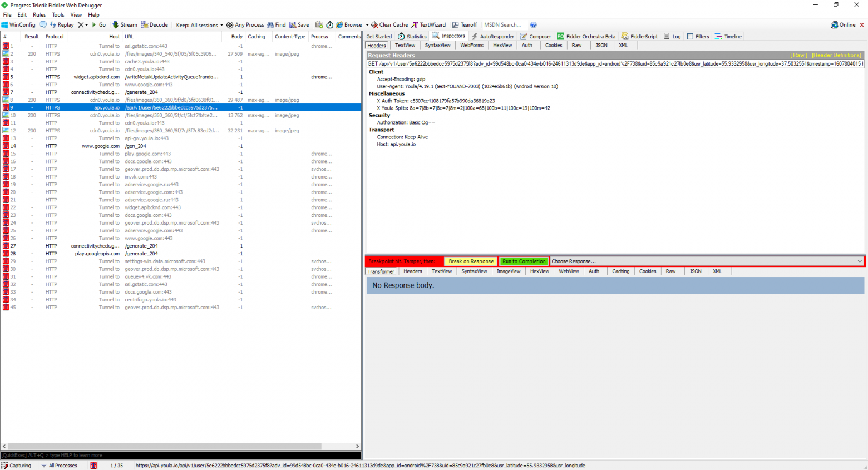Viewport: 868px width, 470px height.
Task: Sort sessions by Content-Type column header
Action: tap(290, 37)
